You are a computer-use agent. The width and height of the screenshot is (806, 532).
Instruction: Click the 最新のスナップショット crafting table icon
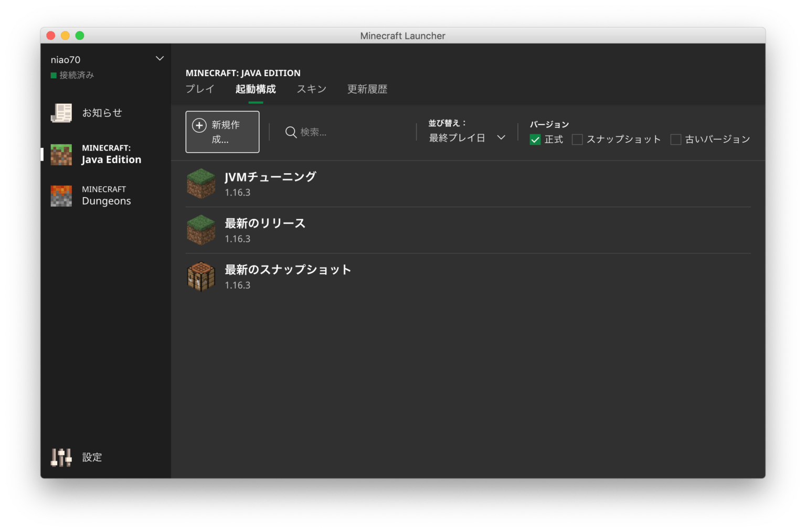point(201,276)
